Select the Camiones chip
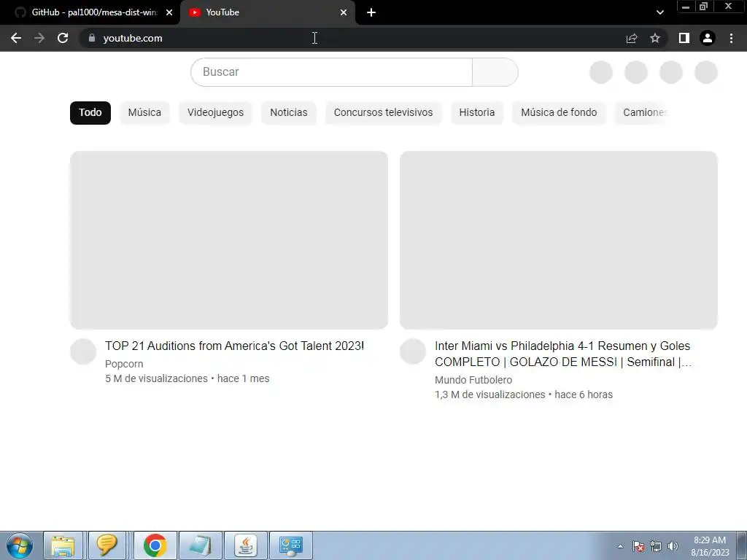Image resolution: width=747 pixels, height=560 pixels. (x=643, y=112)
